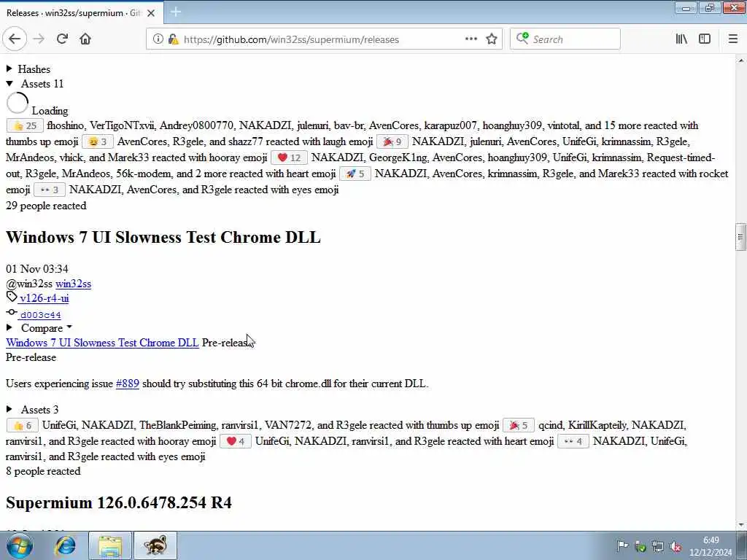Open the page actions three-dot menu
The width and height of the screenshot is (747, 560).
click(471, 39)
